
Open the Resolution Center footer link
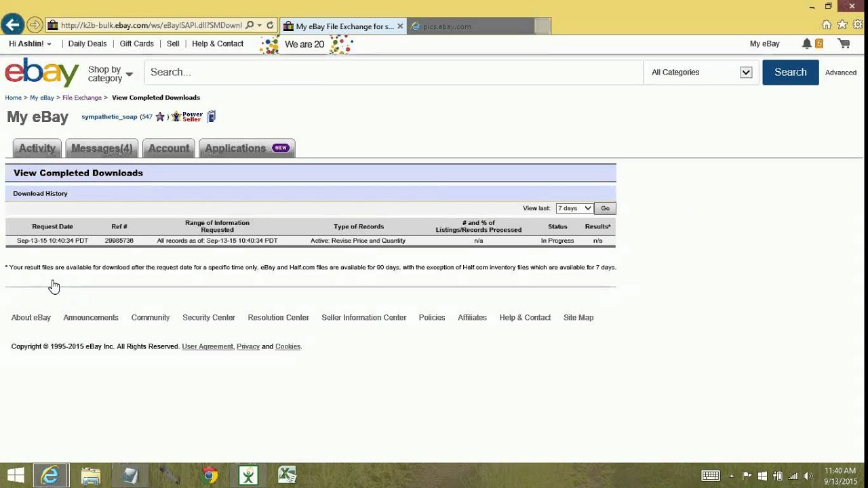pos(279,317)
